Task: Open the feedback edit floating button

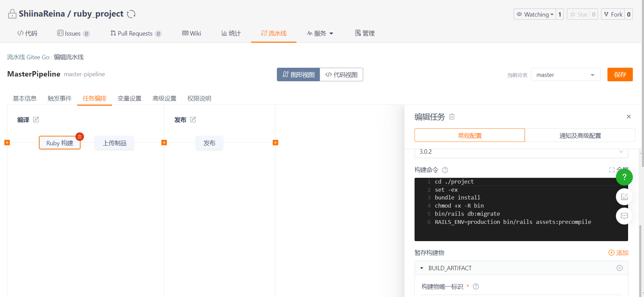Action: (x=624, y=197)
